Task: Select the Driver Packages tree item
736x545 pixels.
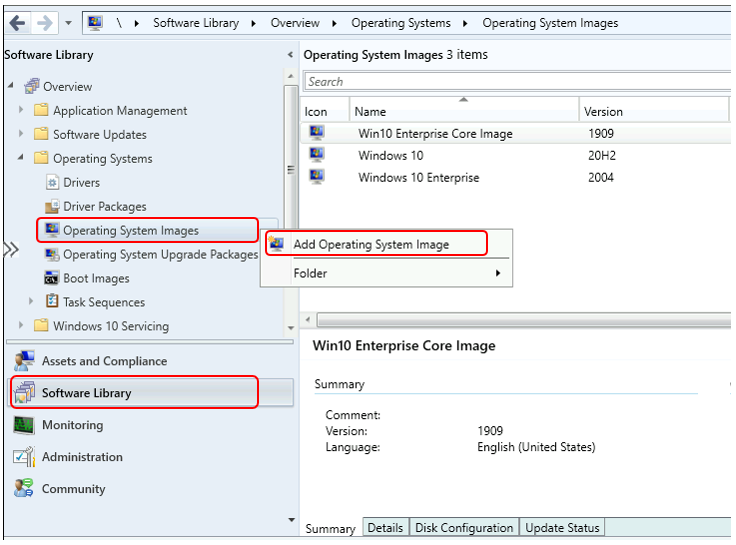Action: click(105, 207)
